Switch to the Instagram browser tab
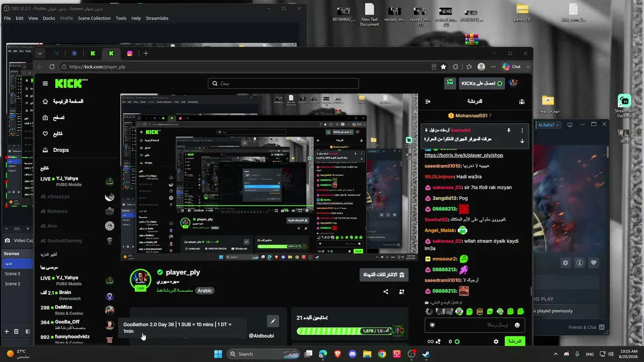Screen dimensions: 644x362 click(x=129, y=53)
